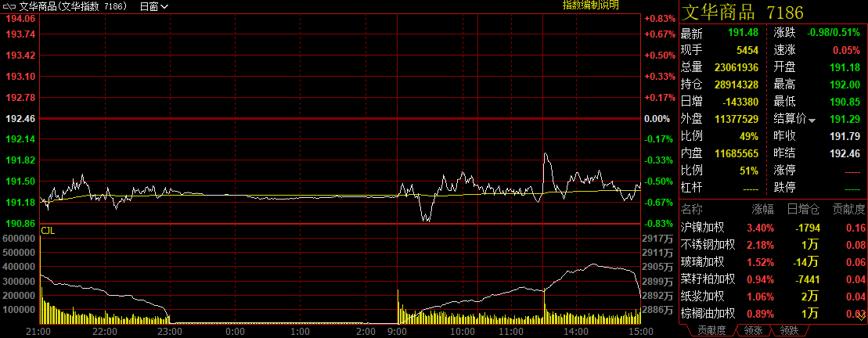Sort by the 日增仓 column header

[804, 210]
